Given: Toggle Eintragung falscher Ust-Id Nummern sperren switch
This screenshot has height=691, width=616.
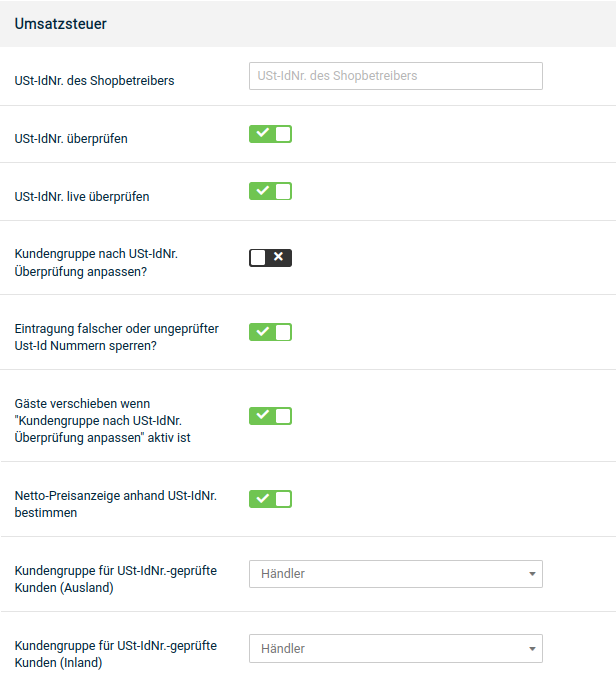Looking at the screenshot, I should coord(270,332).
